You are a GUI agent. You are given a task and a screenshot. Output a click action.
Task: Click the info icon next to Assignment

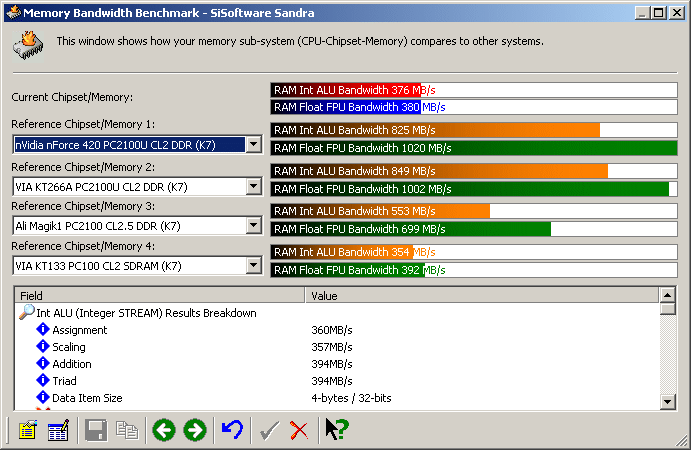coord(43,329)
